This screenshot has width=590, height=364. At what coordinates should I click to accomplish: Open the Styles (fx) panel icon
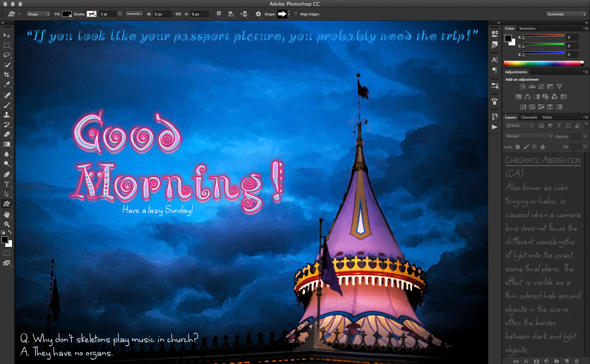point(495,45)
